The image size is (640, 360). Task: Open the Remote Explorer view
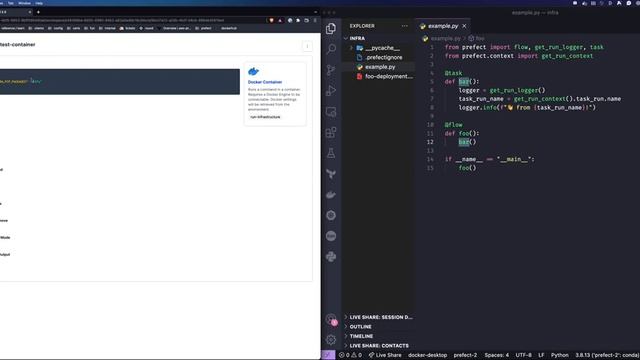(331, 111)
